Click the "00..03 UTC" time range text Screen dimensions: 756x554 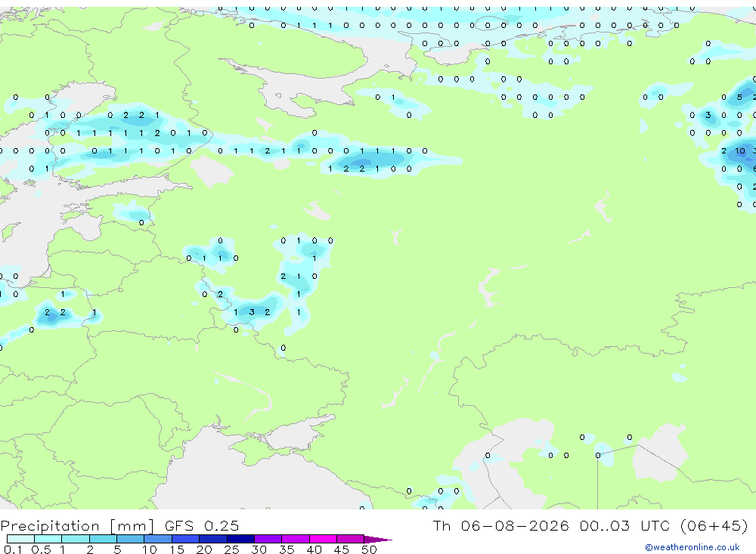point(624,525)
